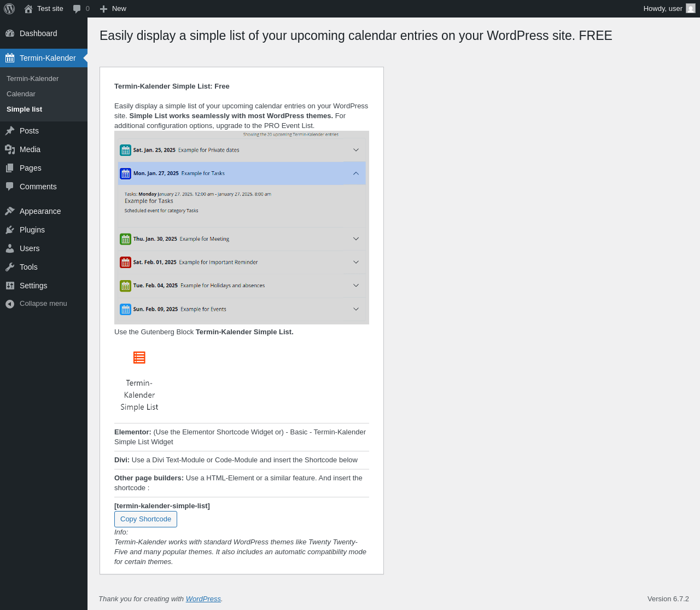Follow the WordPress footer link
Image resolution: width=700 pixels, height=610 pixels.
pos(203,599)
